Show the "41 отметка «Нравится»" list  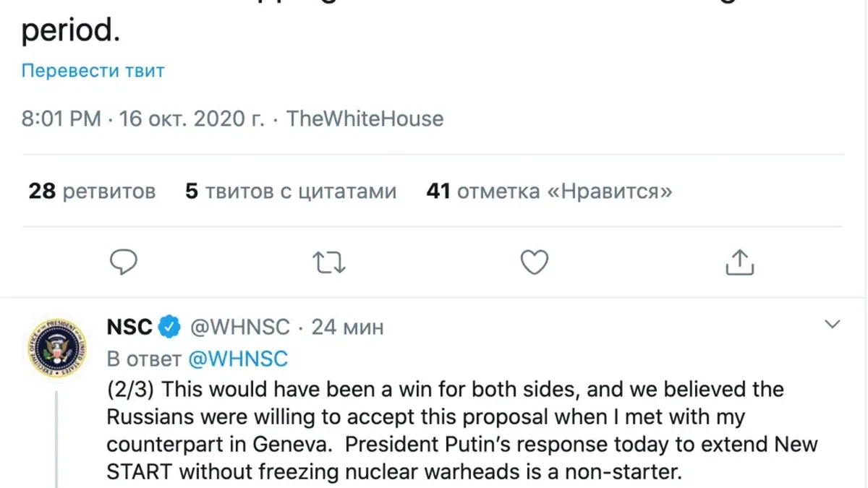[x=549, y=192]
